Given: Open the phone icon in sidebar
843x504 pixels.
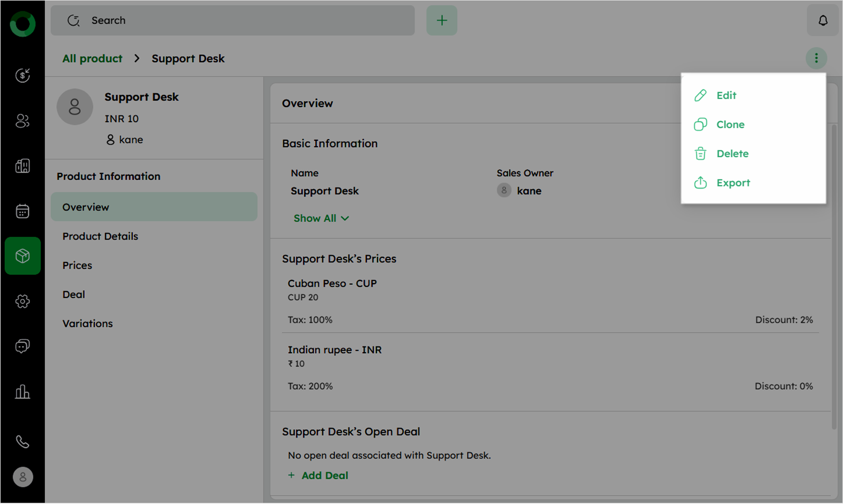Looking at the screenshot, I should tap(22, 441).
